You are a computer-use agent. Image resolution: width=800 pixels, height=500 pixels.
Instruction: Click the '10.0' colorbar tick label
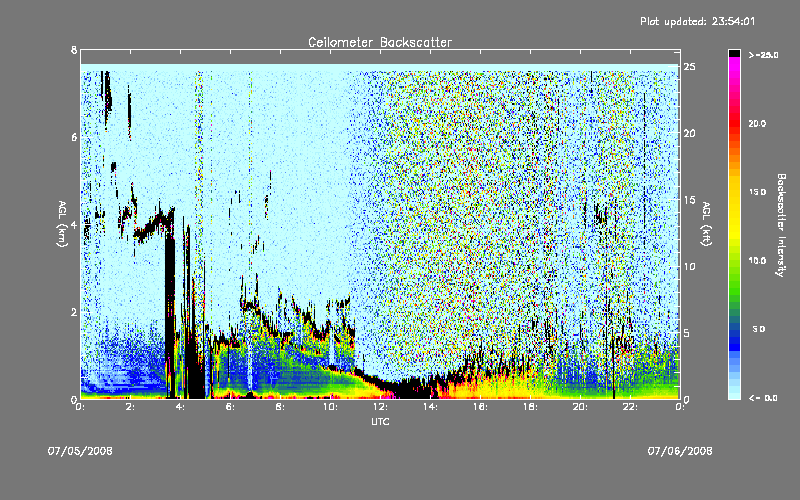click(757, 260)
